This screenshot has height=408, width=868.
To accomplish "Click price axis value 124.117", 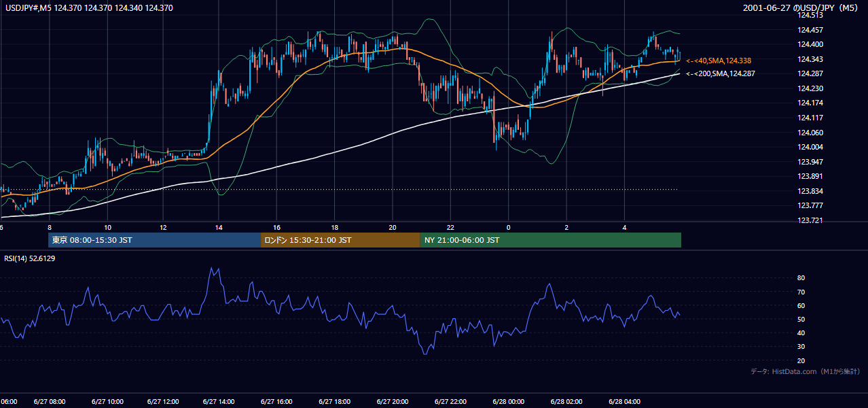I will click(810, 118).
